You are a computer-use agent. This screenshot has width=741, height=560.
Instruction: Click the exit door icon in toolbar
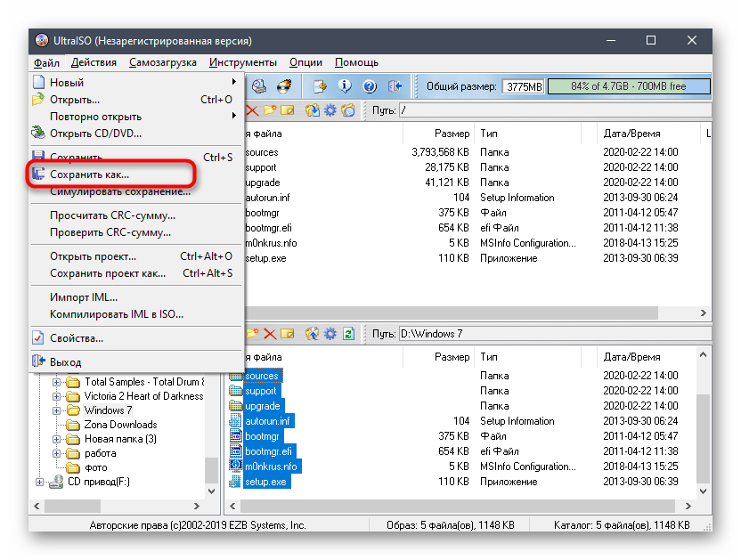395,86
